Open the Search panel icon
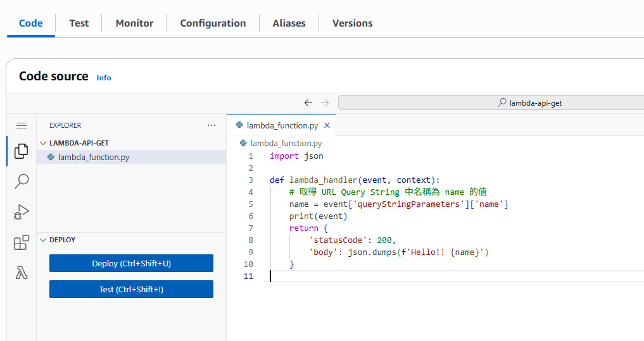The width and height of the screenshot is (644, 341). [22, 182]
